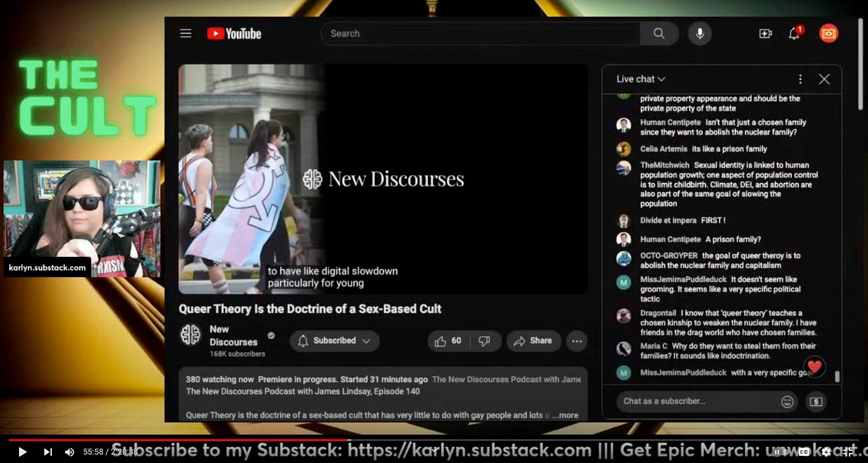This screenshot has height=463, width=868.
Task: Open the YouTube hamburger guide menu
Action: click(x=186, y=33)
